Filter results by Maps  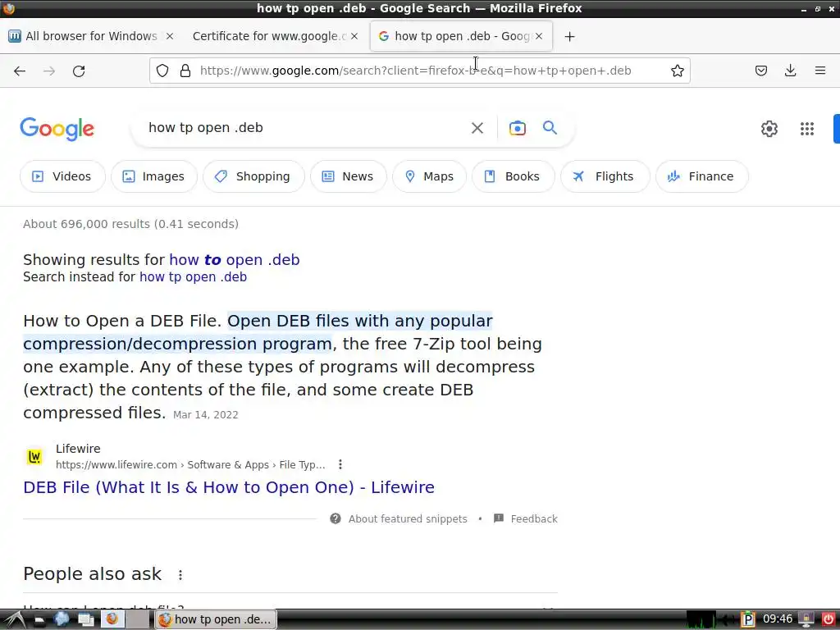point(429,176)
